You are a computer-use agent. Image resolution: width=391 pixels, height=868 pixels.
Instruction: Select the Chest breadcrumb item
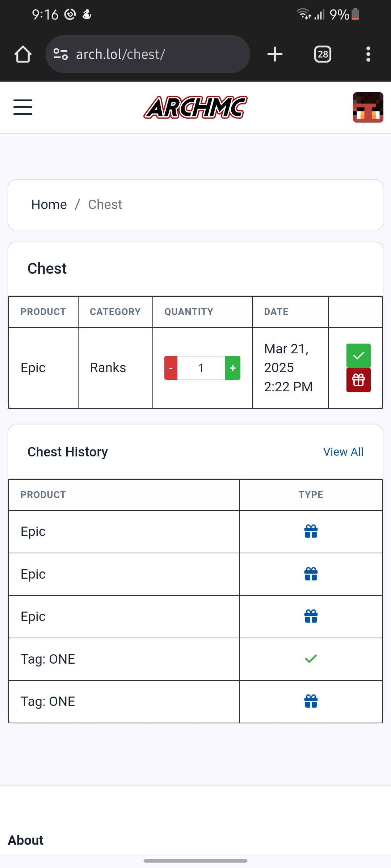(x=105, y=205)
